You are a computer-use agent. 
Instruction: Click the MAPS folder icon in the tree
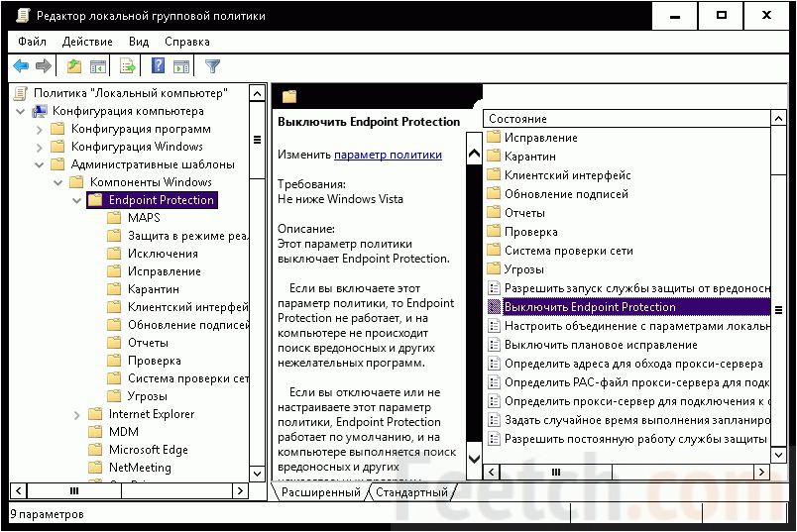coord(114,218)
